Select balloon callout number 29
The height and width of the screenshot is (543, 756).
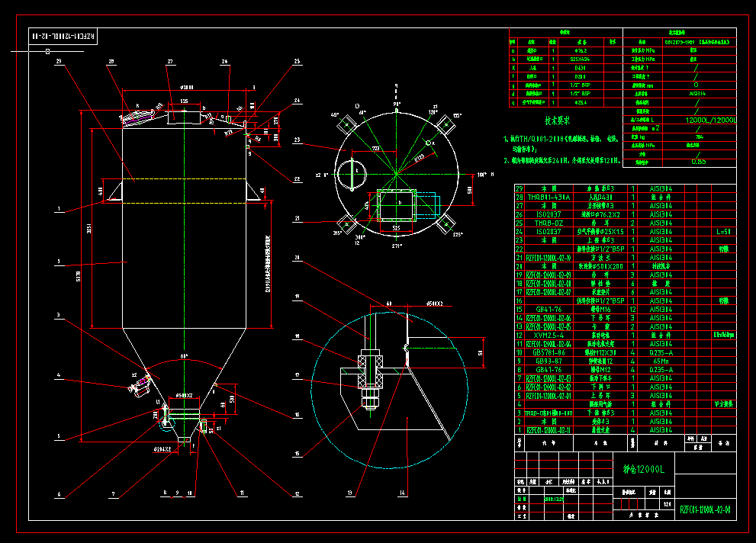59,61
